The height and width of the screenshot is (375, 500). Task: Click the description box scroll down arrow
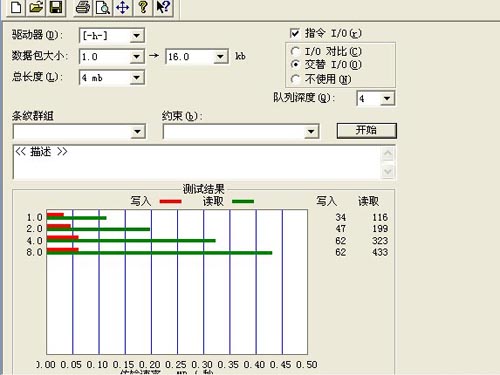[388, 172]
